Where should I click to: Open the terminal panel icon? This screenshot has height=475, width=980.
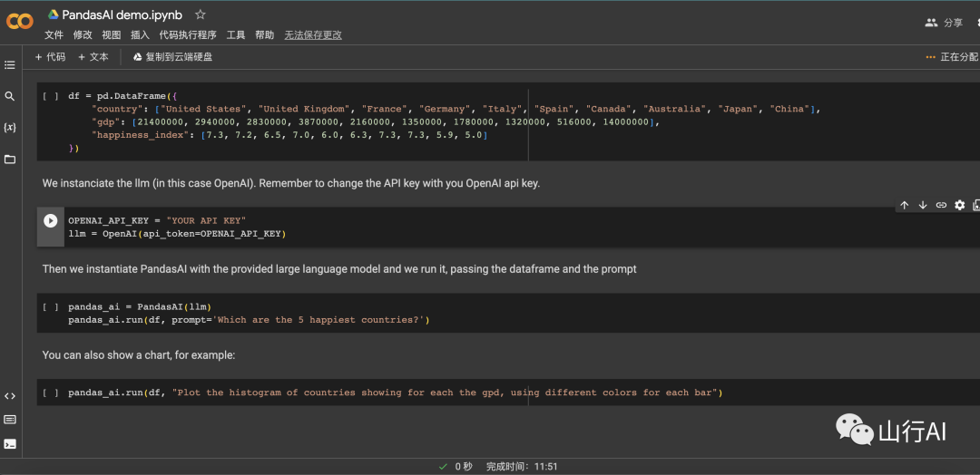(x=10, y=444)
